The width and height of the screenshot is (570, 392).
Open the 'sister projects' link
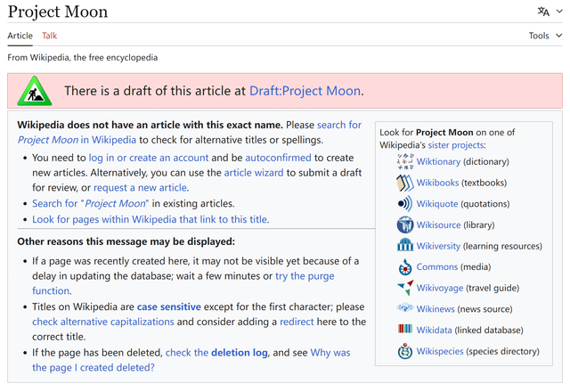456,145
